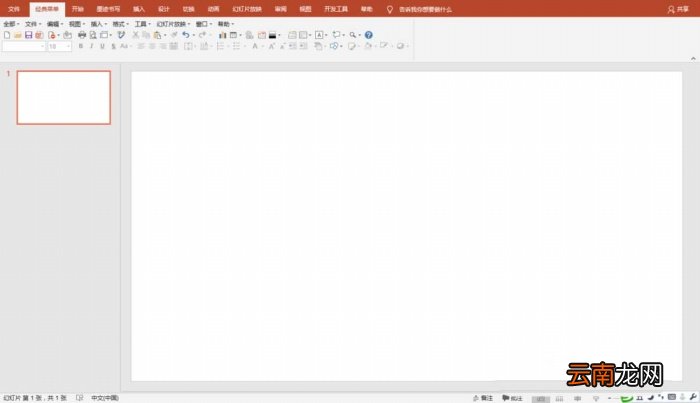The height and width of the screenshot is (403, 700).
Task: Create a new blank presentation icon
Action: [x=7, y=35]
